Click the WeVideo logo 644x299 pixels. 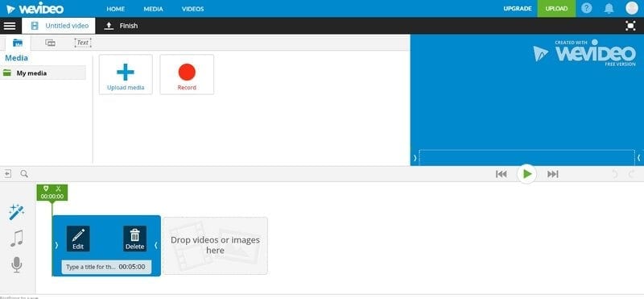pyautogui.click(x=35, y=8)
